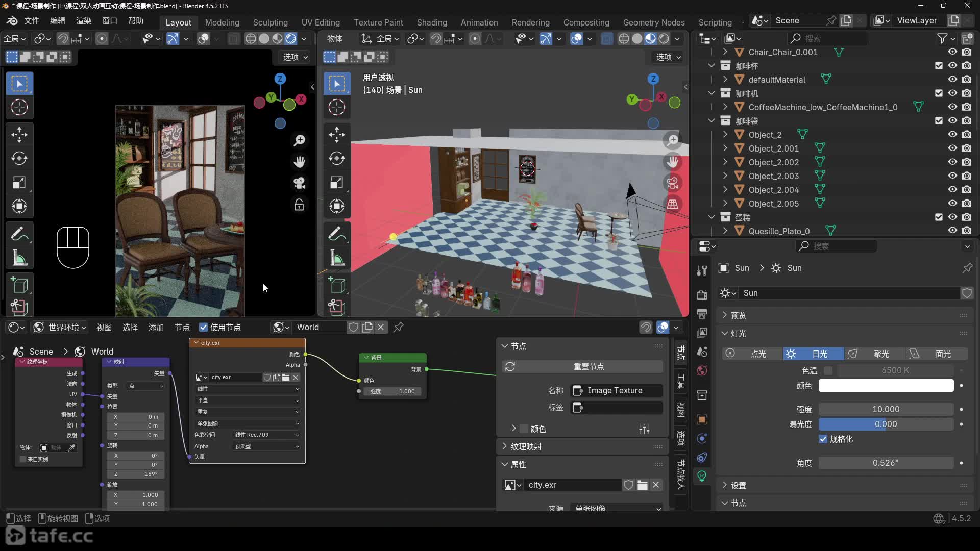980x551 pixels.
Task: Click the Measure tool in left viewport
Action: (x=19, y=258)
